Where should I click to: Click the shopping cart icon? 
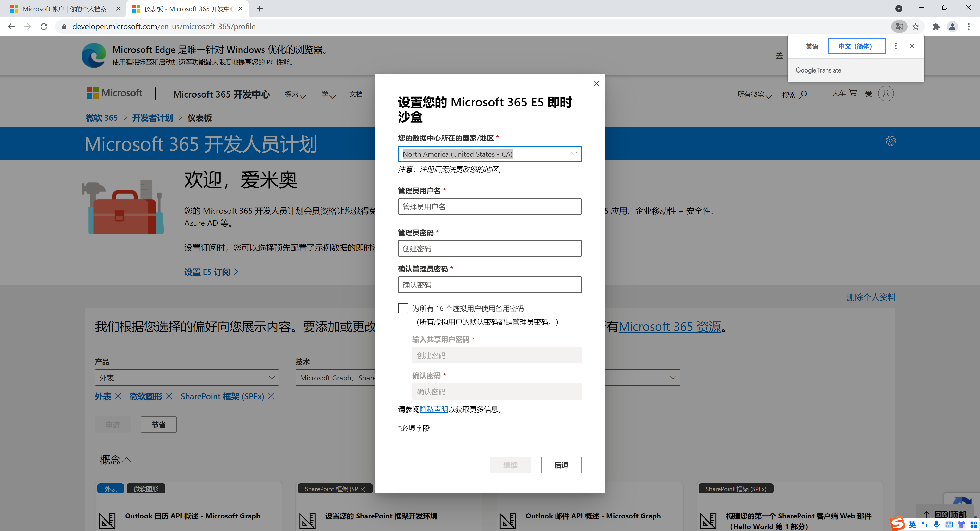853,93
